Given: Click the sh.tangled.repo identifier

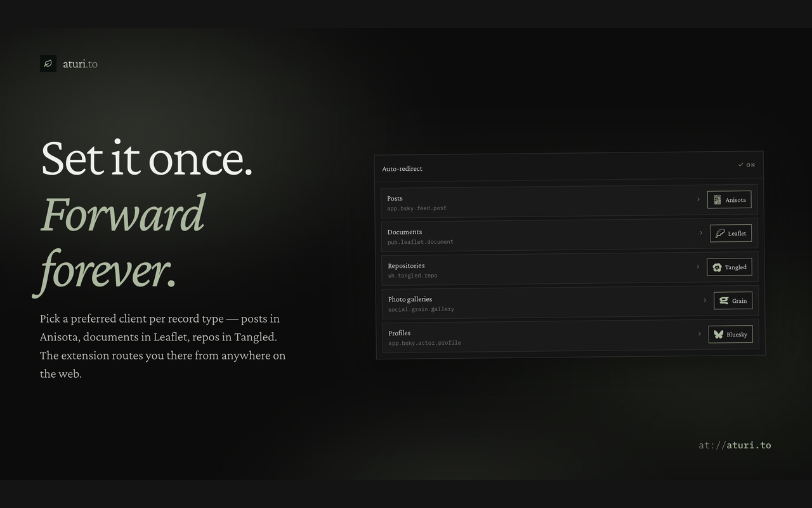Looking at the screenshot, I should 412,276.
